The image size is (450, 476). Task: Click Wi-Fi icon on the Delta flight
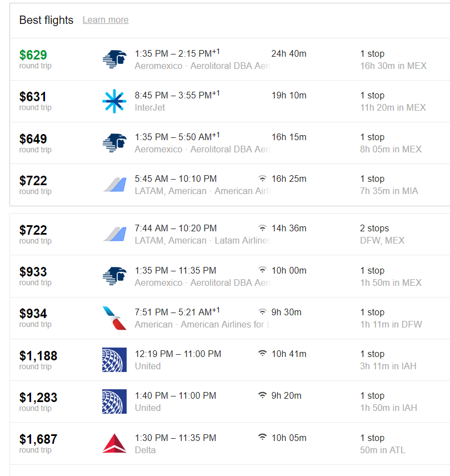262,438
